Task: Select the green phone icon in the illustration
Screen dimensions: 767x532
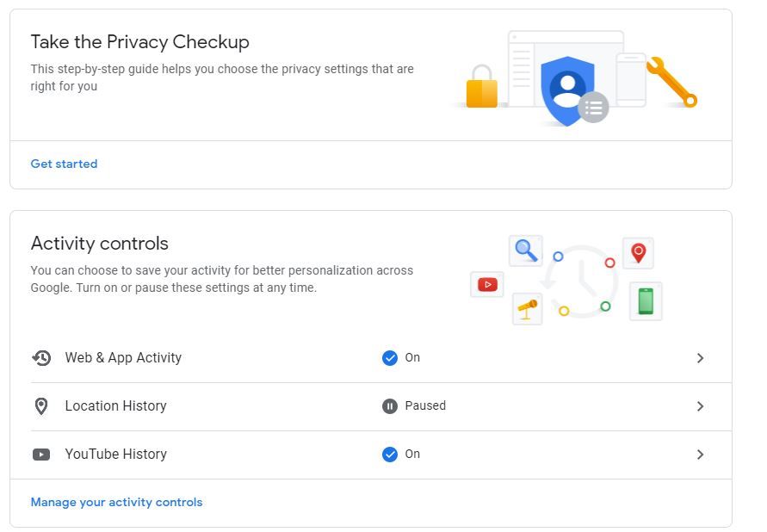Action: coord(645,300)
